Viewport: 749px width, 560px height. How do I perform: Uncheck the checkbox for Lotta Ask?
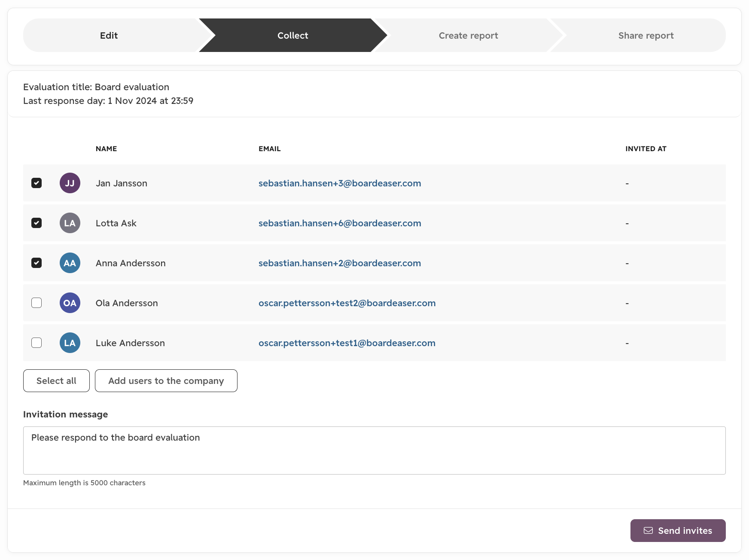[x=37, y=223]
